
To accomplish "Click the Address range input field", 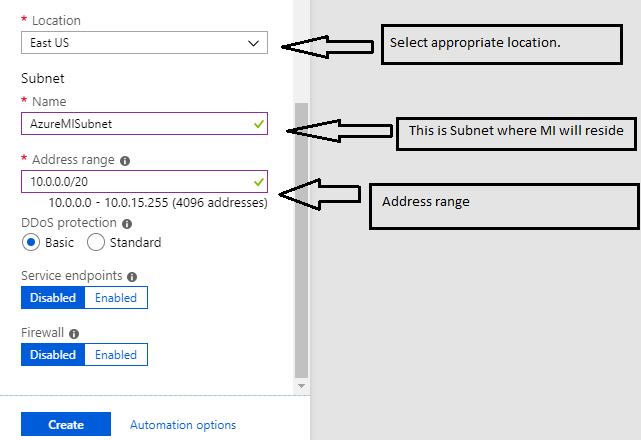I will [144, 182].
